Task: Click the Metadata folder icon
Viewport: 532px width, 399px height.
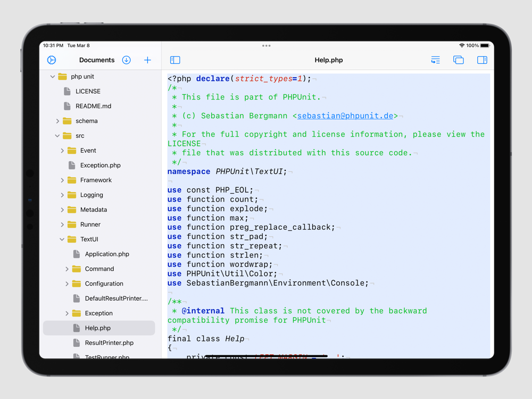Action: [x=72, y=210]
